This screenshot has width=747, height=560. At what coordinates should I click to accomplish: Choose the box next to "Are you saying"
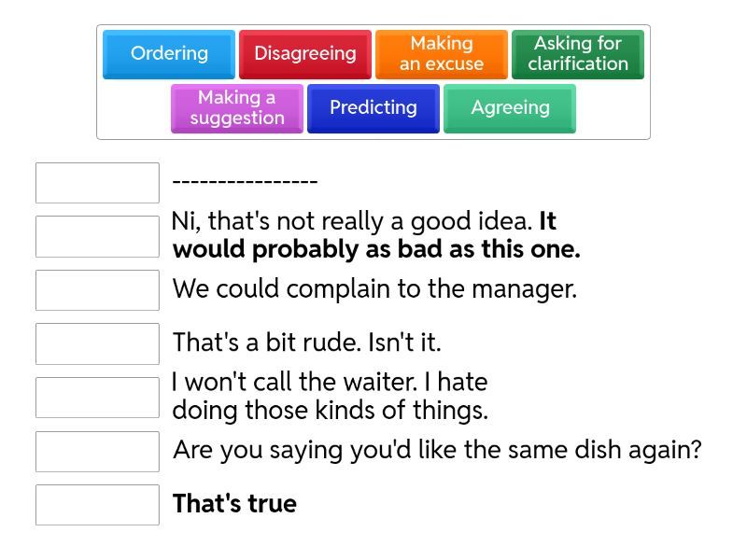point(98,452)
